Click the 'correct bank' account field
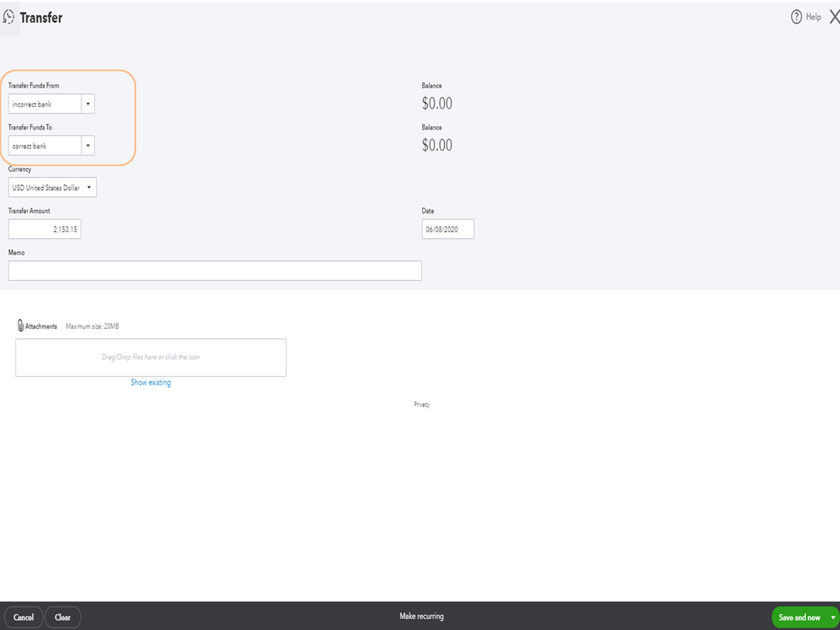This screenshot has height=630, width=840. tap(45, 146)
